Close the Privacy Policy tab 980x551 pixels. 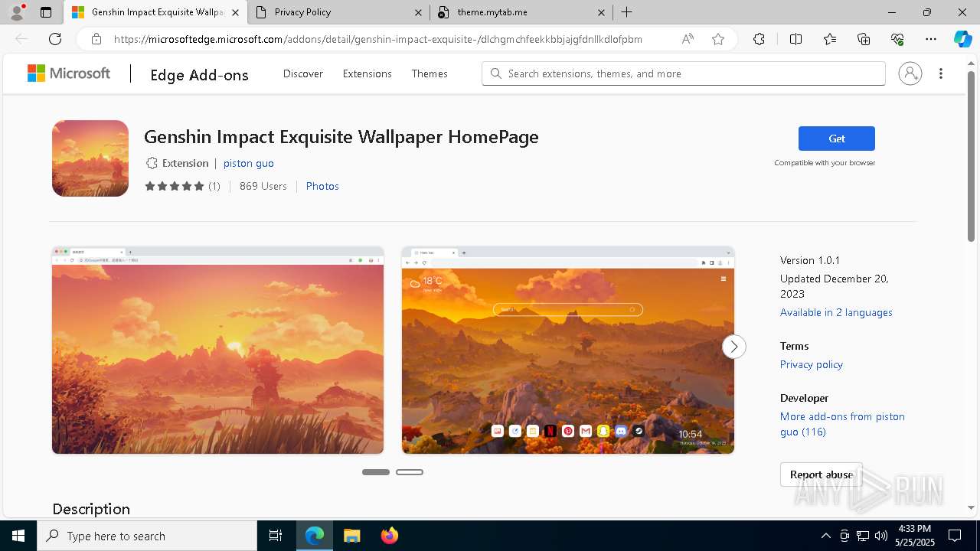[418, 12]
